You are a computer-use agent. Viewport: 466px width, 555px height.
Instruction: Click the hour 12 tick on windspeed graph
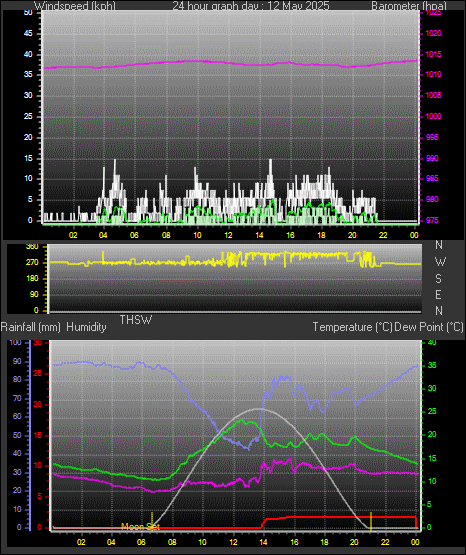point(229,235)
